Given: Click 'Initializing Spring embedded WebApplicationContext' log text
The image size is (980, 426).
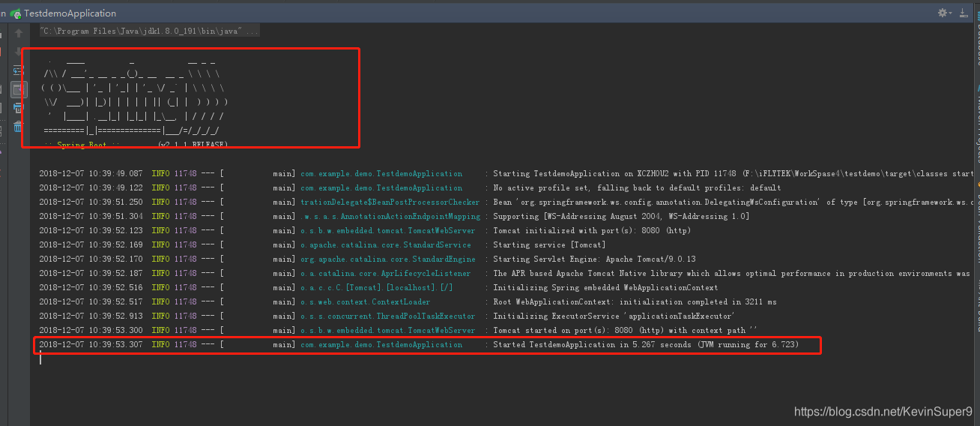Looking at the screenshot, I should (605, 288).
